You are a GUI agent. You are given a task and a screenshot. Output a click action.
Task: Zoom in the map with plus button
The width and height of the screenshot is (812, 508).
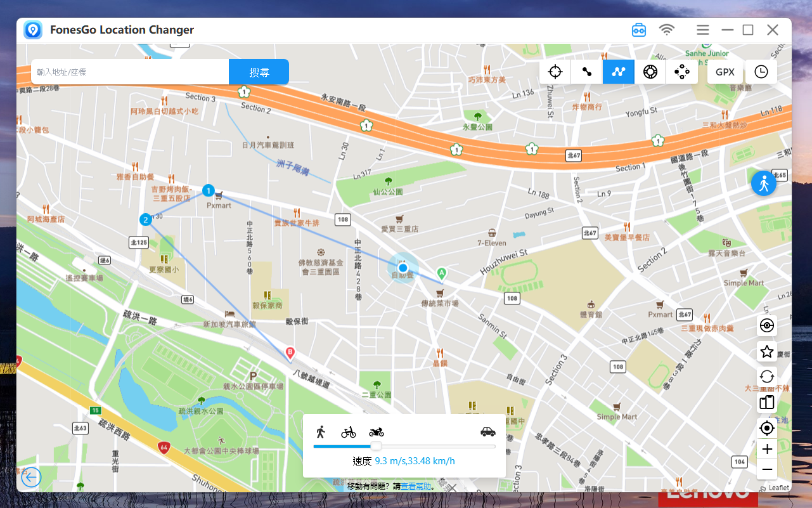(767, 449)
